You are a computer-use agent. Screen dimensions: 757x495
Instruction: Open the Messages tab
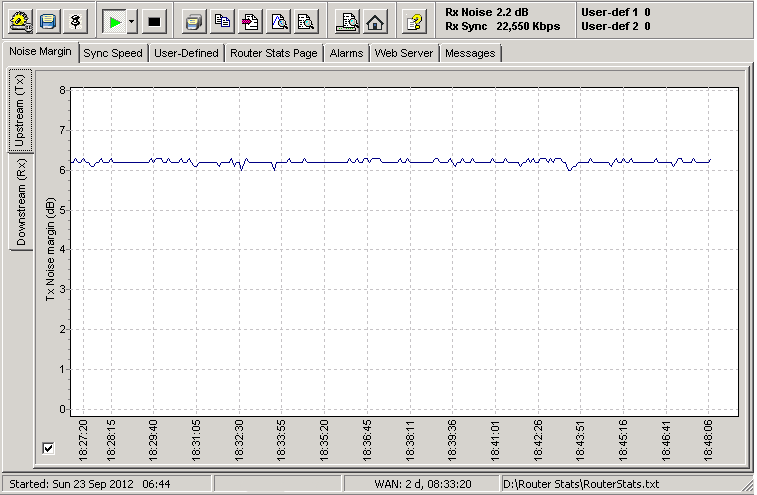[469, 53]
